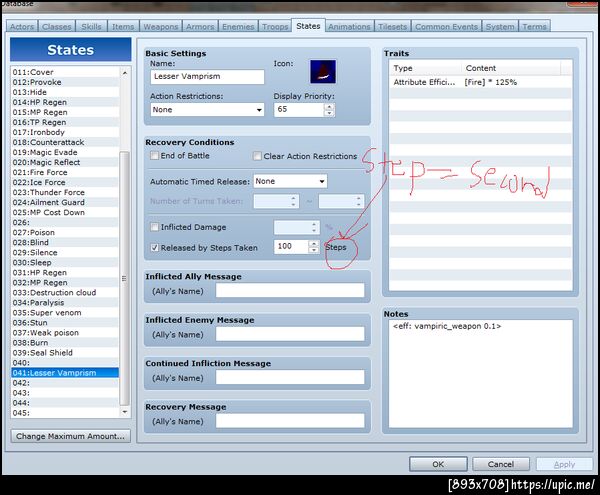600x495 pixels.
Task: Select the Attribute Efficiency trait row
Action: 481,82
